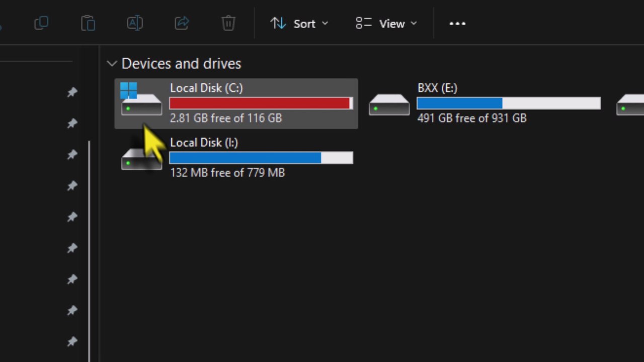Click the Local Disk (I:) usage bar
This screenshot has height=362, width=644.
pos(261,158)
